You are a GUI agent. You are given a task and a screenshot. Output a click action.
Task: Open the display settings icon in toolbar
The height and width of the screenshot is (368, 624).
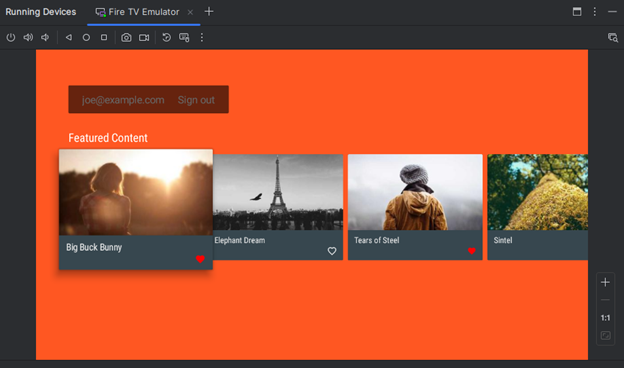pyautogui.click(x=184, y=37)
